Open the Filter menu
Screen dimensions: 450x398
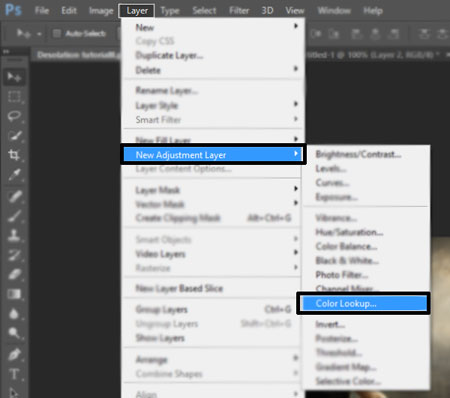click(239, 11)
